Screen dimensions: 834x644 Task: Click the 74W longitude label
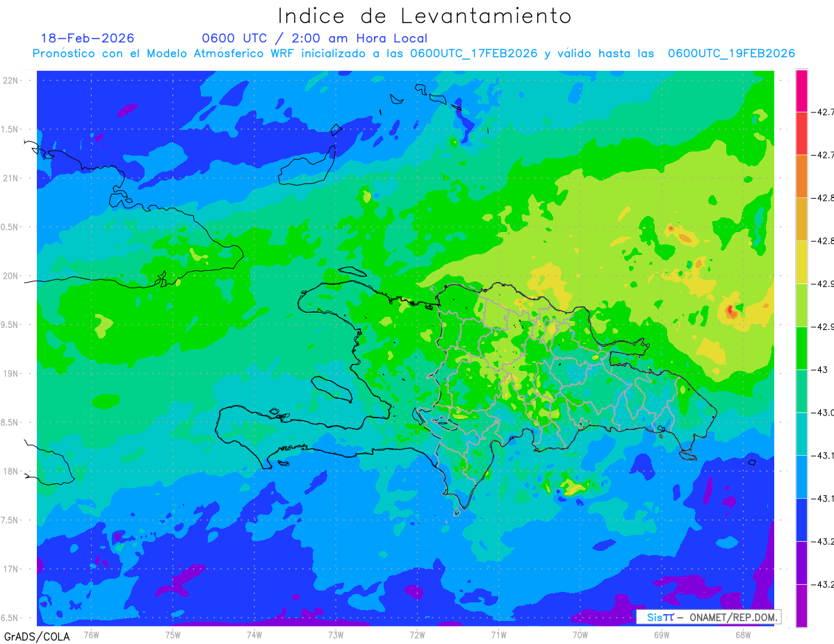point(254,634)
